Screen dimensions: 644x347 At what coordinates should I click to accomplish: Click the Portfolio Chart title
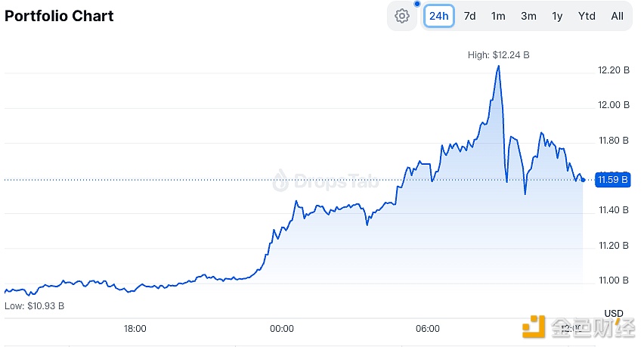(x=59, y=16)
